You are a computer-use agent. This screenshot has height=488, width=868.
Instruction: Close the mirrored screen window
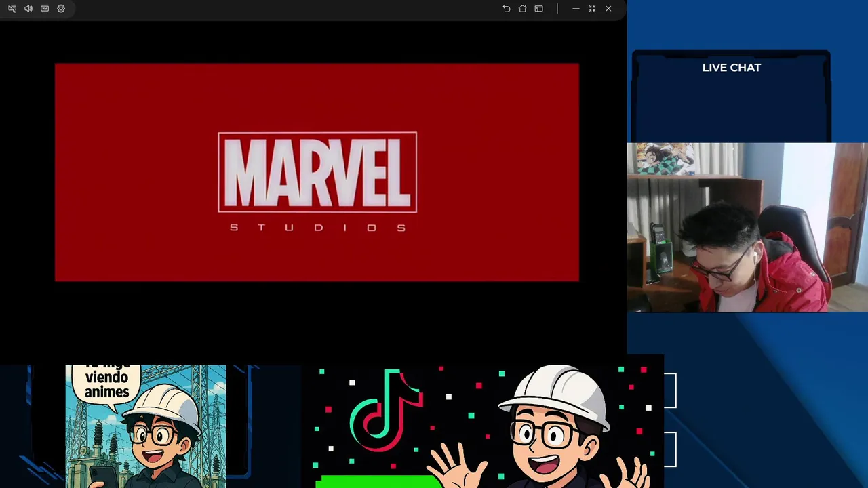tap(608, 9)
